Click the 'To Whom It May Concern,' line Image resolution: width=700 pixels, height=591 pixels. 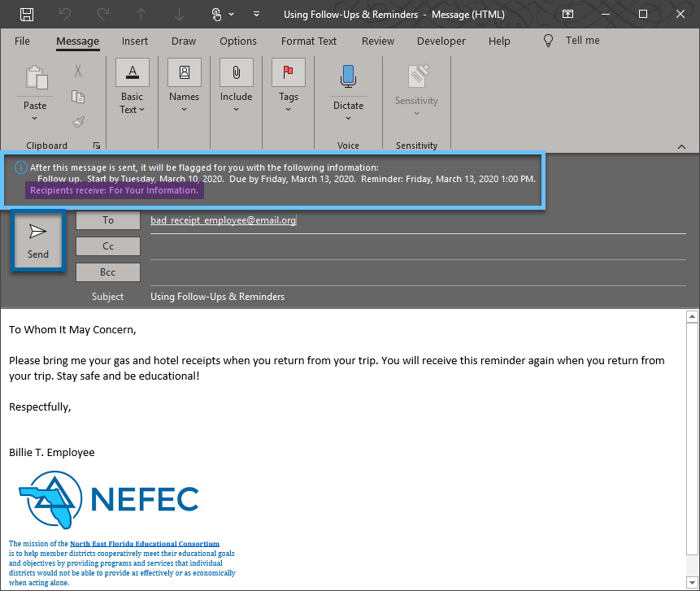[x=72, y=330]
